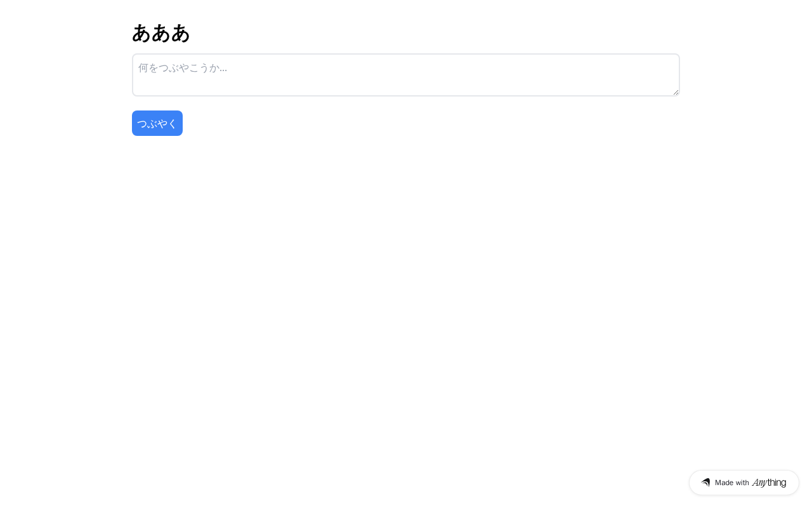The width and height of the screenshot is (812, 508).
Task: Click the あああ page heading
Action: (161, 33)
